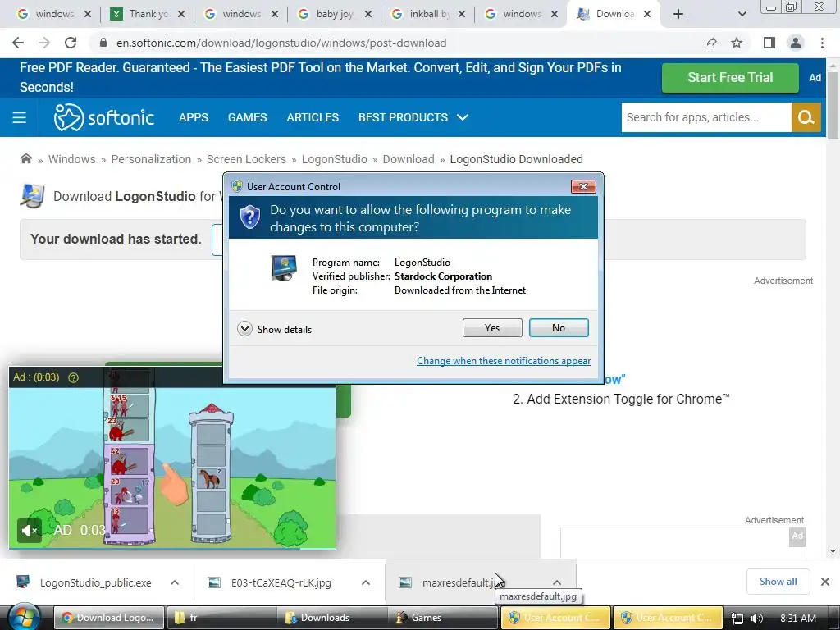The height and width of the screenshot is (630, 840).
Task: Click the Chrome forward arrow
Action: tap(44, 43)
